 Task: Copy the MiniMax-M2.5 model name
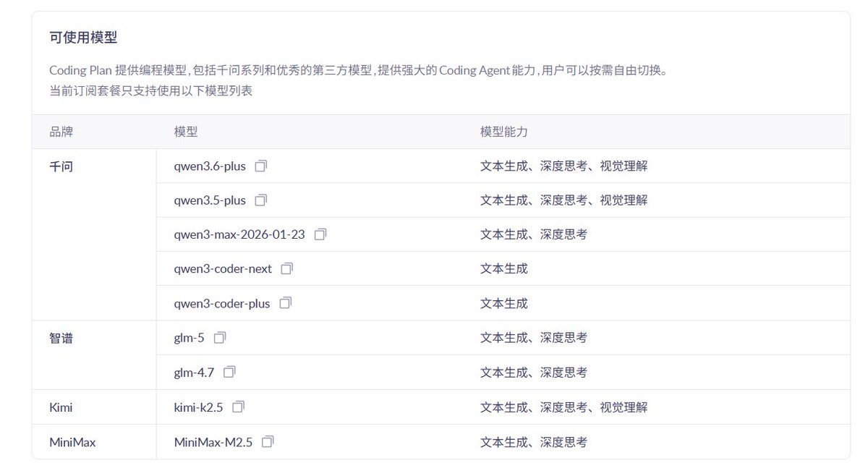point(268,441)
